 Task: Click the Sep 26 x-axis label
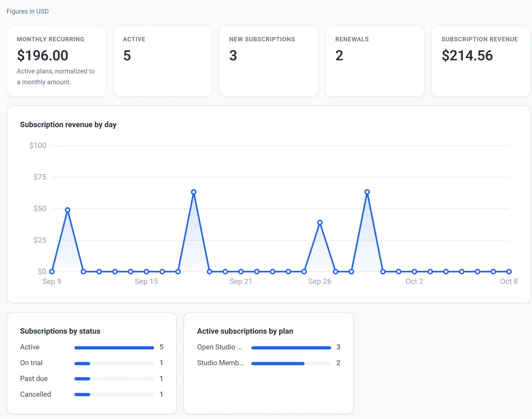(x=320, y=282)
